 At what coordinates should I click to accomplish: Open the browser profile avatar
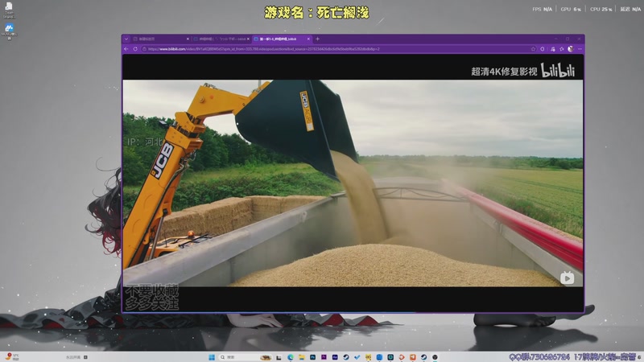pyautogui.click(x=571, y=49)
